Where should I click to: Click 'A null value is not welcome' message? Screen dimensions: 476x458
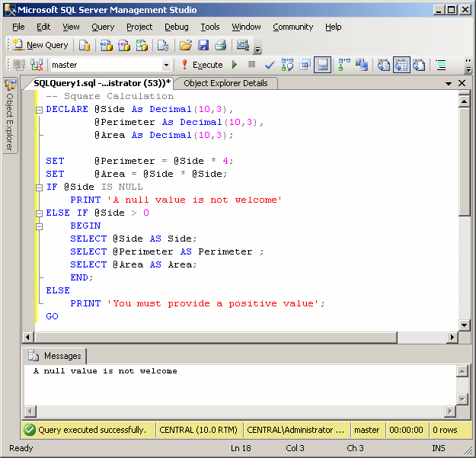[x=105, y=371]
